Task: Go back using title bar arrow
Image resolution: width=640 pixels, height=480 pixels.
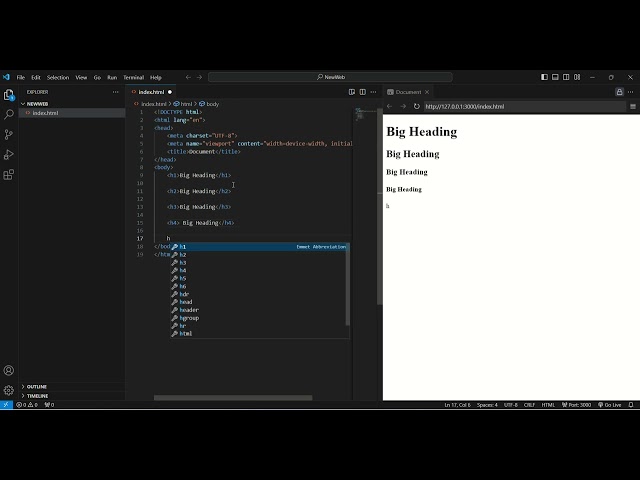Action: (x=188, y=77)
